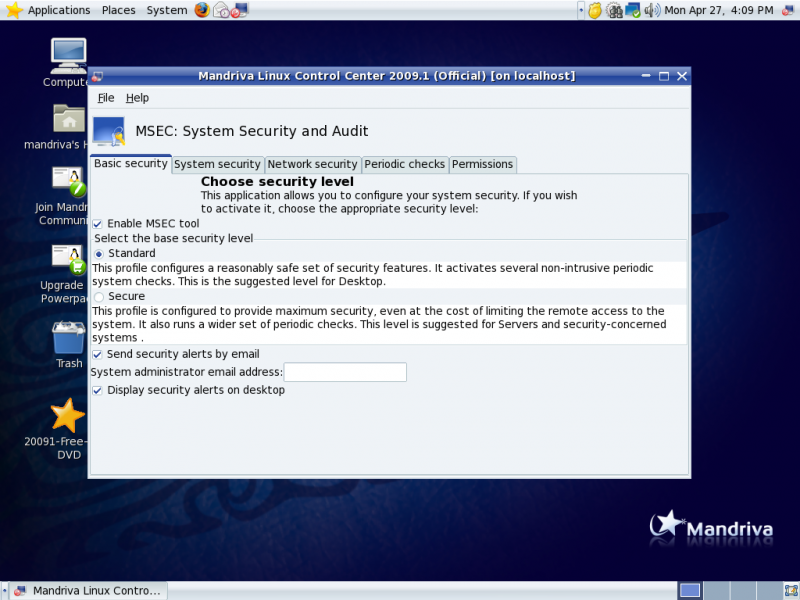Launch the mail client icon in top panel
Image resolution: width=800 pixels, height=600 pixels.
[x=221, y=10]
